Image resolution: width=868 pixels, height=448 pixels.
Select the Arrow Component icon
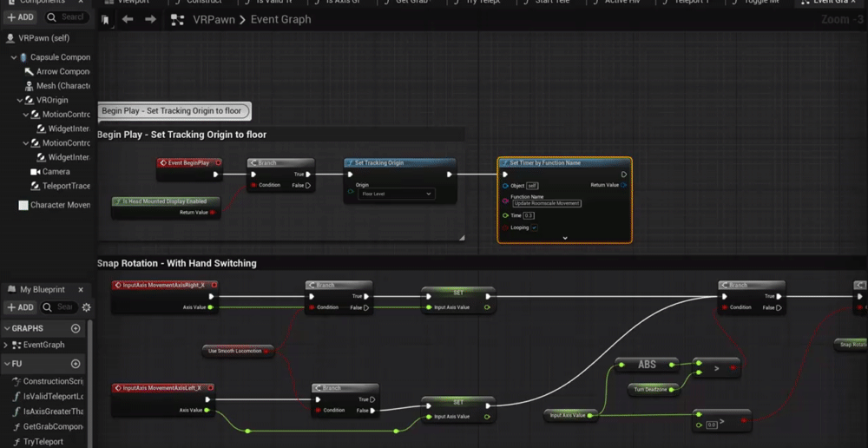tap(30, 71)
